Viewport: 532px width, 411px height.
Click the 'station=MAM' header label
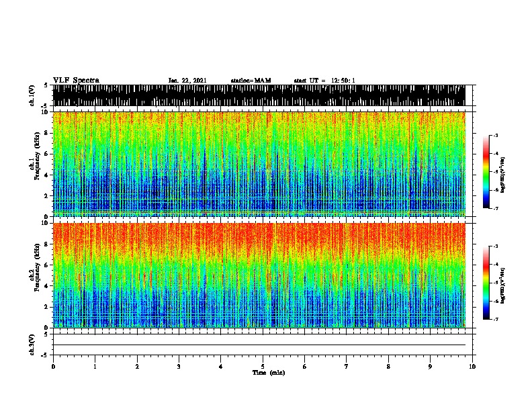251,81
